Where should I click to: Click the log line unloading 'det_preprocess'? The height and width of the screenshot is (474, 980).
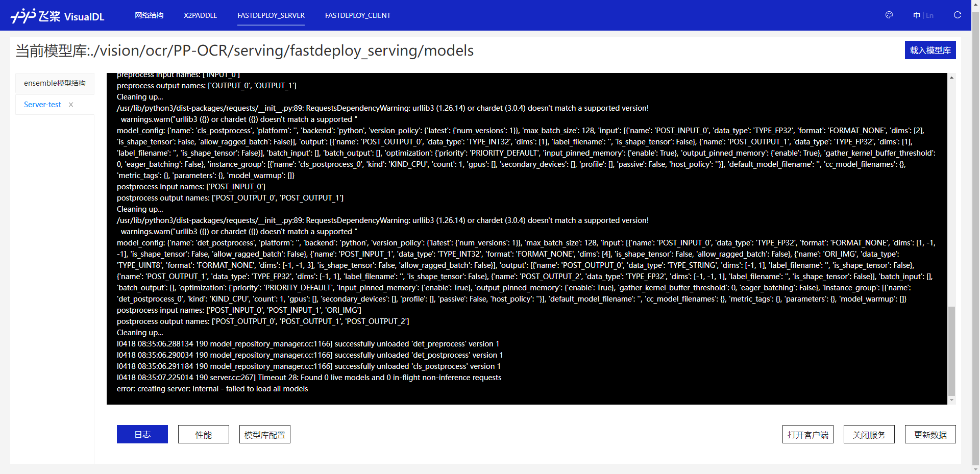click(x=308, y=344)
